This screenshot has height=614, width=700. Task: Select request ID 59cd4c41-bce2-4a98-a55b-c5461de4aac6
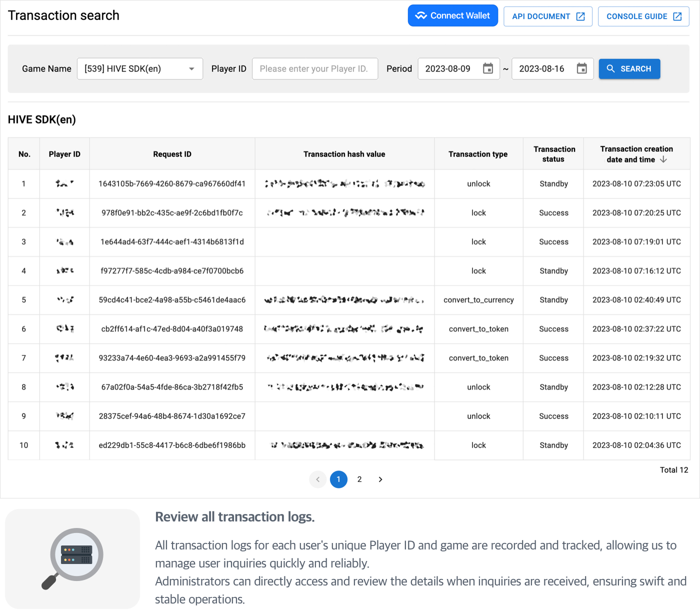172,299
